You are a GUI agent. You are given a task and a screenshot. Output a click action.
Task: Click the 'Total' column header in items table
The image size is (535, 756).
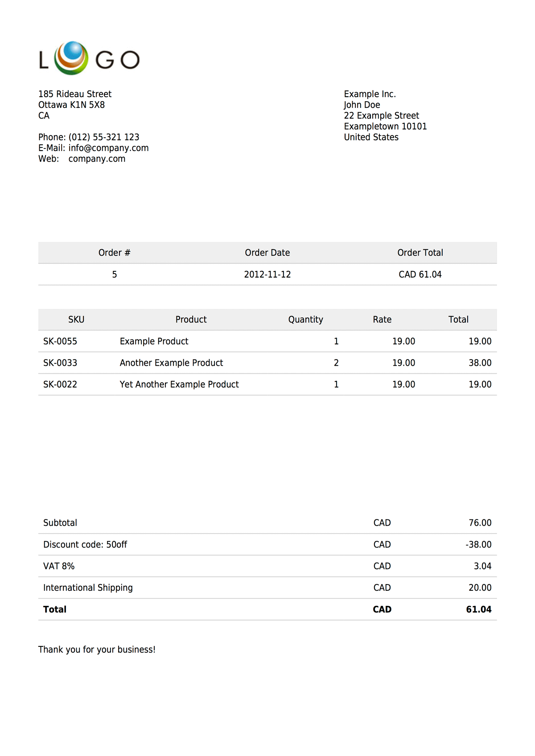click(x=459, y=319)
